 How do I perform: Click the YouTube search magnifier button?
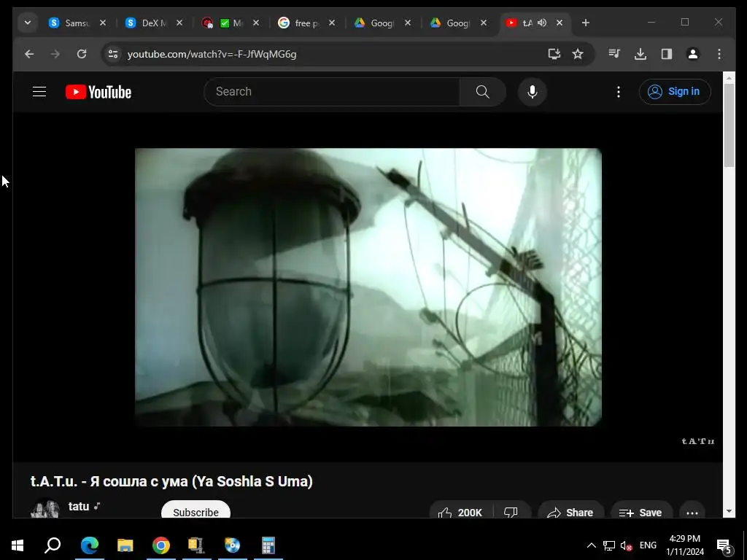(x=483, y=91)
